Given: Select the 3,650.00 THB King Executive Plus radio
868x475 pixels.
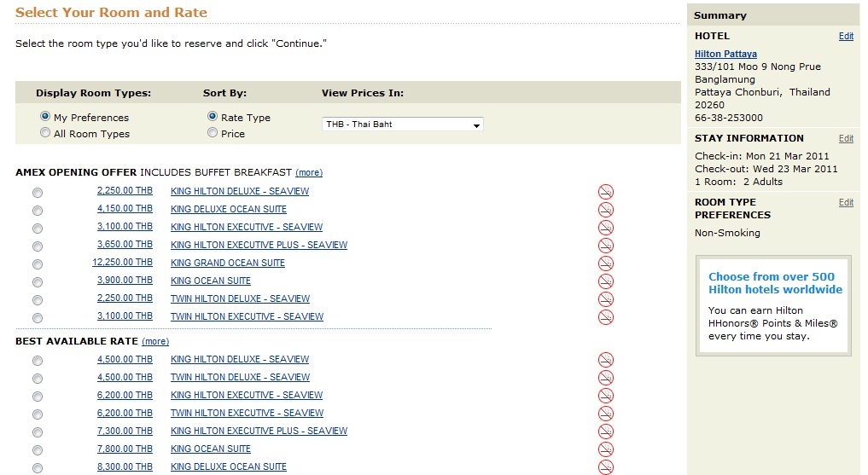Looking at the screenshot, I should (37, 246).
